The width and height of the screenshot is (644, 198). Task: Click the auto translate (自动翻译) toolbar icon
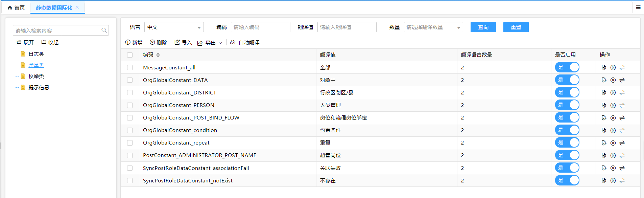(233, 42)
